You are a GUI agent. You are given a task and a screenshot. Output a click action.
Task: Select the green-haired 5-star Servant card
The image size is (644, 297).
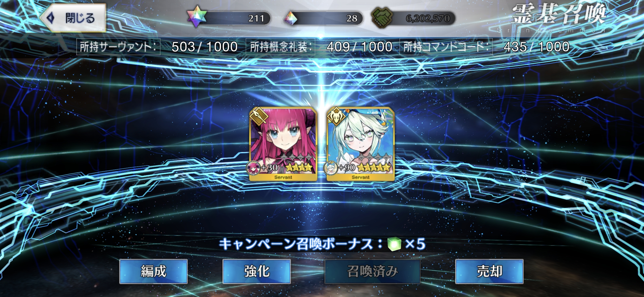coord(361,144)
